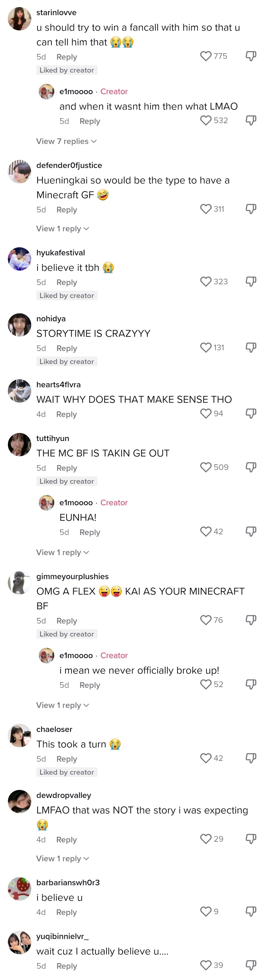The image size is (265, 980).
Task: Heart tuttihyun's MC BF comment
Action: point(206,467)
